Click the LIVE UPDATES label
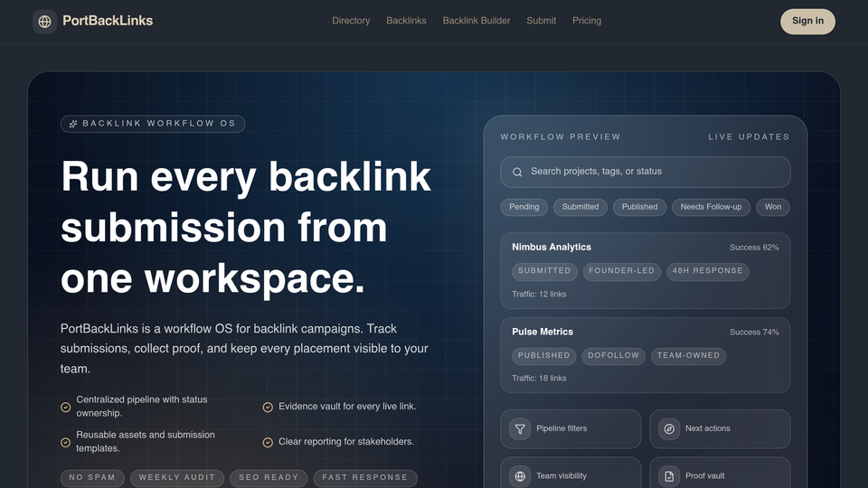 coord(749,137)
